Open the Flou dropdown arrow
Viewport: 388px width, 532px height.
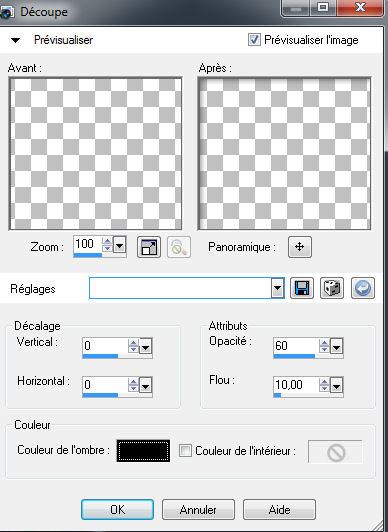pos(336,385)
